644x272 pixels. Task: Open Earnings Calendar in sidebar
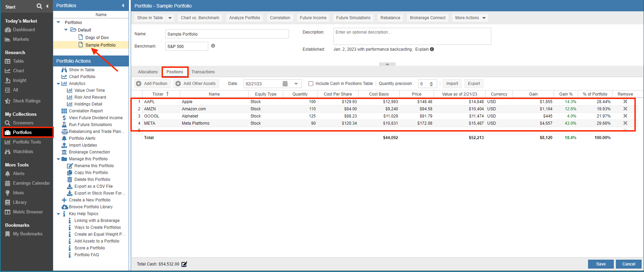(x=27, y=183)
